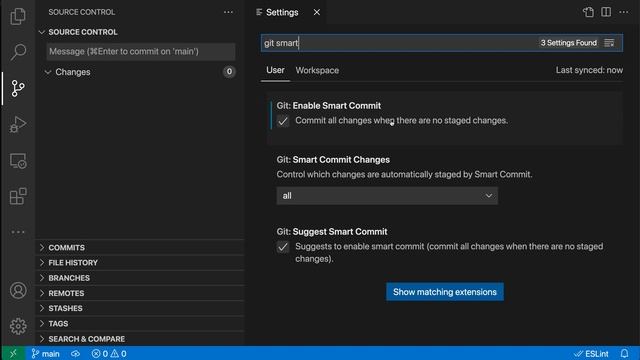The image size is (640, 360).
Task: Toggle the Enable Smart Commit checkbox
Action: (283, 121)
